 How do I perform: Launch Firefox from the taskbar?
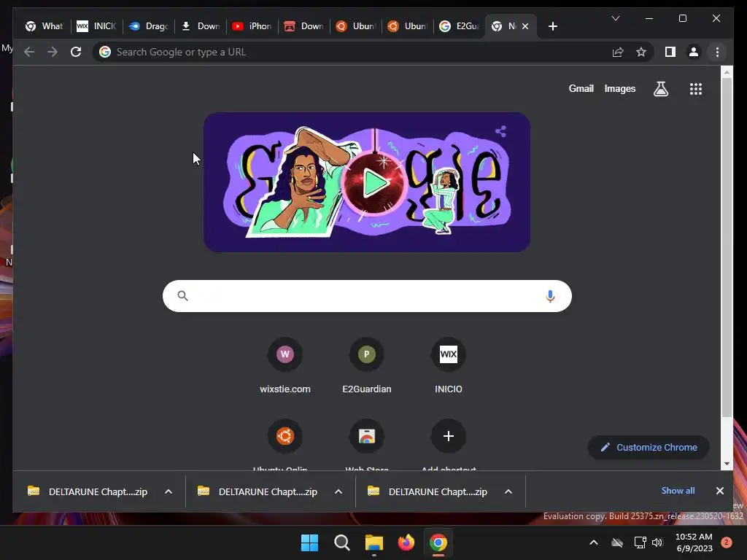point(406,542)
